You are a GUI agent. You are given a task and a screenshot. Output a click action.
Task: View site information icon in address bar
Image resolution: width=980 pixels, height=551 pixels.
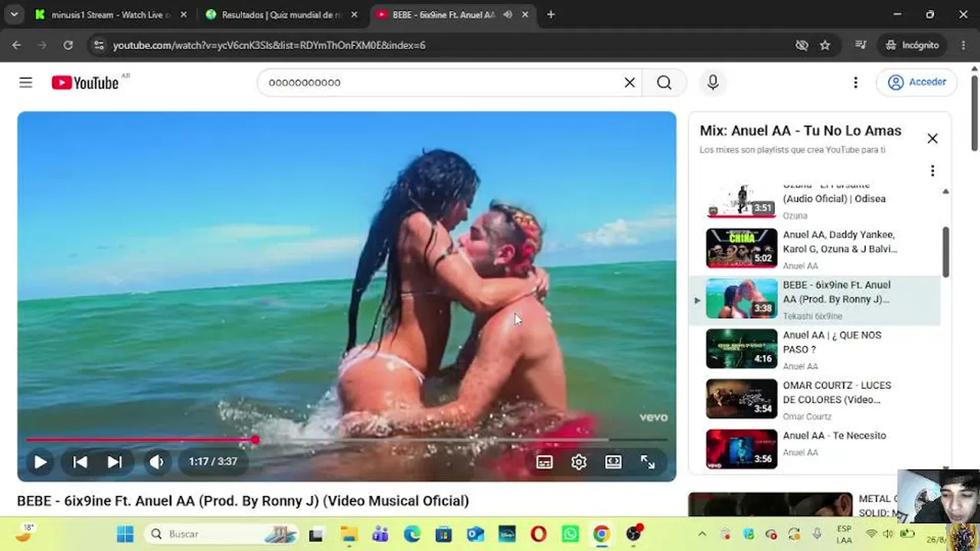(98, 45)
